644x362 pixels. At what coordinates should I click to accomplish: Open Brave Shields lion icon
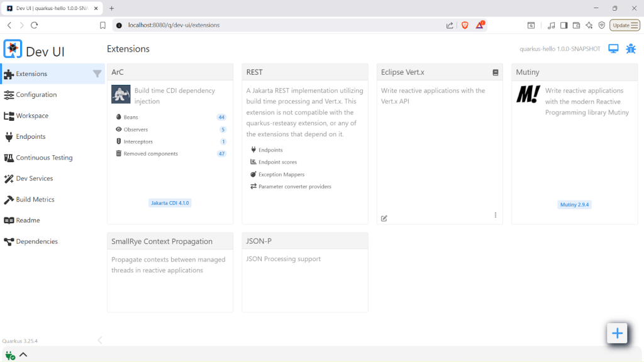pos(465,25)
